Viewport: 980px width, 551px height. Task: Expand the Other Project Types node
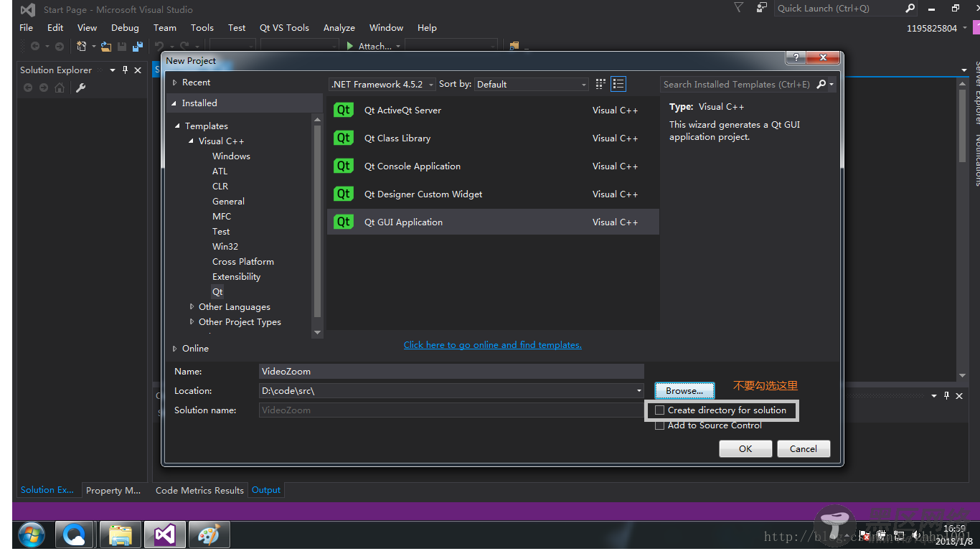pyautogui.click(x=192, y=322)
